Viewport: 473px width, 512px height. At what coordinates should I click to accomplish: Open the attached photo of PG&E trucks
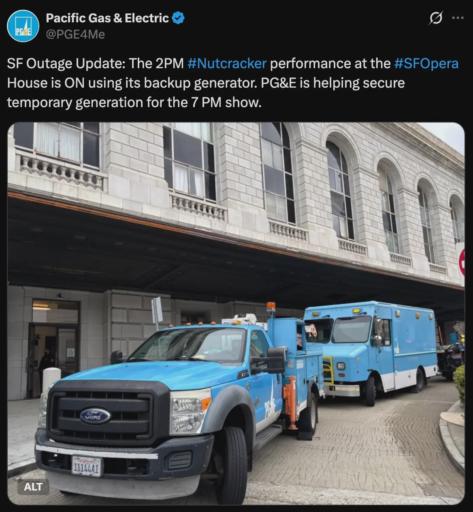tap(236, 313)
